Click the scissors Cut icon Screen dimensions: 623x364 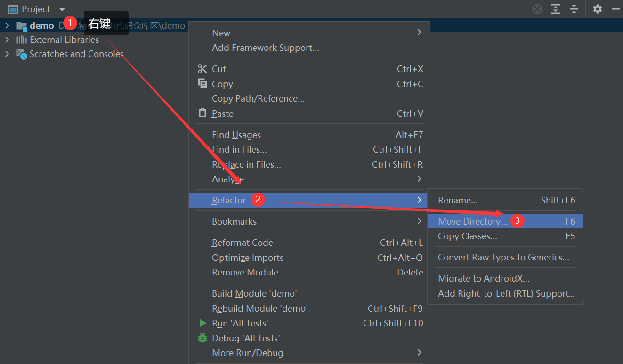pos(202,69)
